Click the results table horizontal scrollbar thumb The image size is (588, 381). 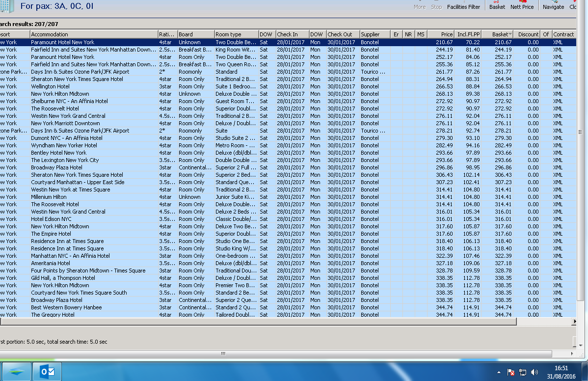(x=258, y=322)
